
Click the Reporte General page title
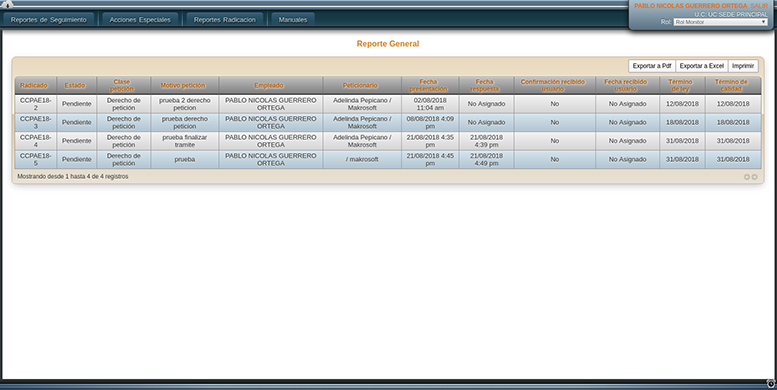click(x=388, y=44)
